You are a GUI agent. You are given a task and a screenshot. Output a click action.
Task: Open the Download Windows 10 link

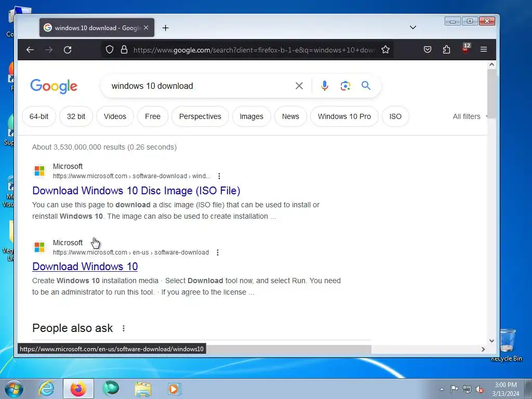coord(85,267)
